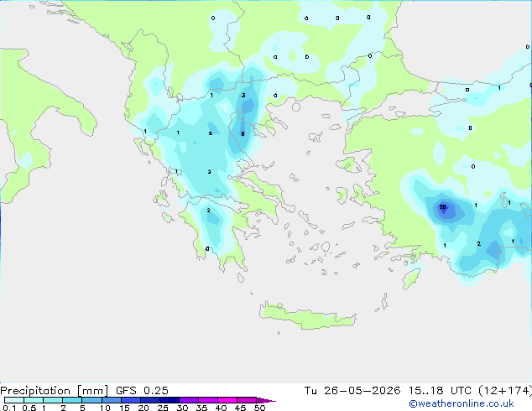The height and width of the screenshot is (411, 532).
Task: Click the 'Precipitation [mm]' title text
Action: (x=55, y=391)
